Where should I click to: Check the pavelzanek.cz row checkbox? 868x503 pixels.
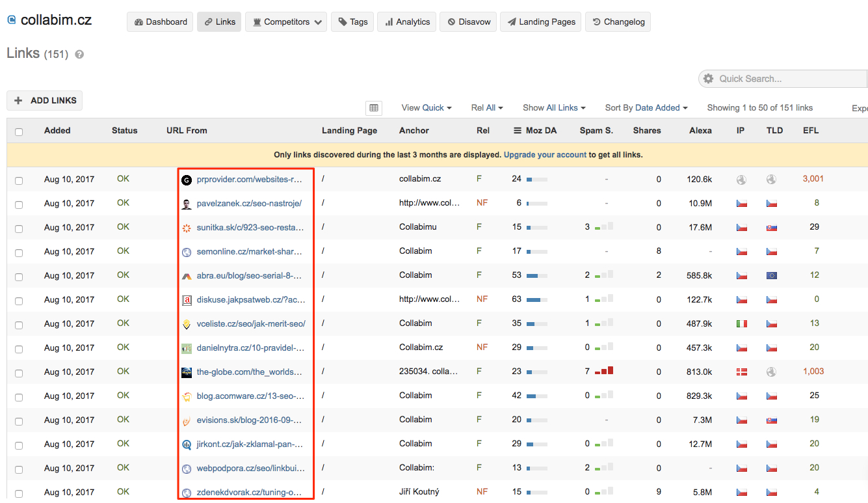tap(19, 205)
